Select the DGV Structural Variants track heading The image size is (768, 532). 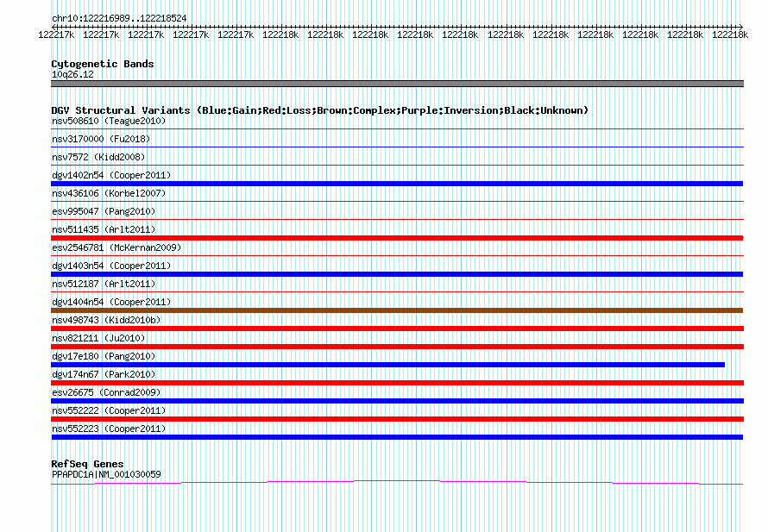pyautogui.click(x=319, y=110)
